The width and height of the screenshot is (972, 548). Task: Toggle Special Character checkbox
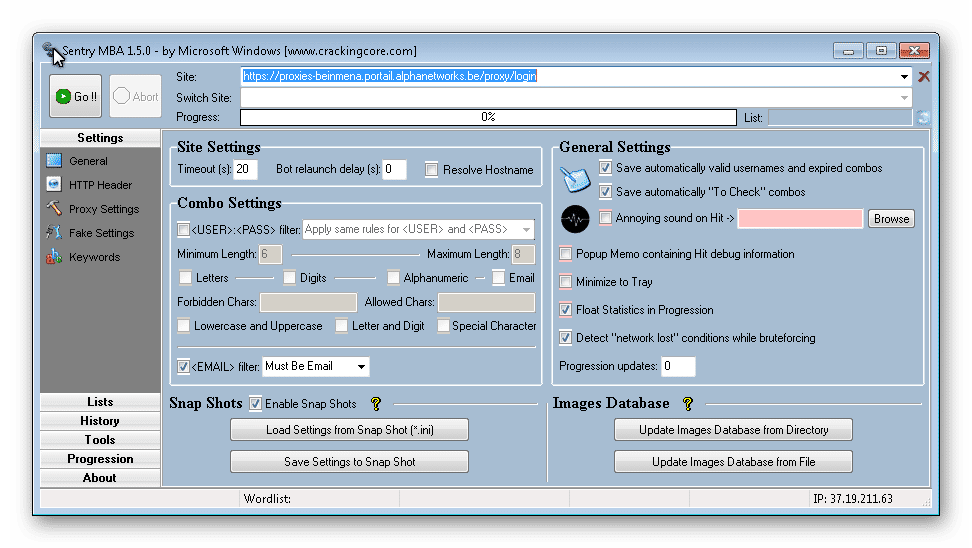443,325
